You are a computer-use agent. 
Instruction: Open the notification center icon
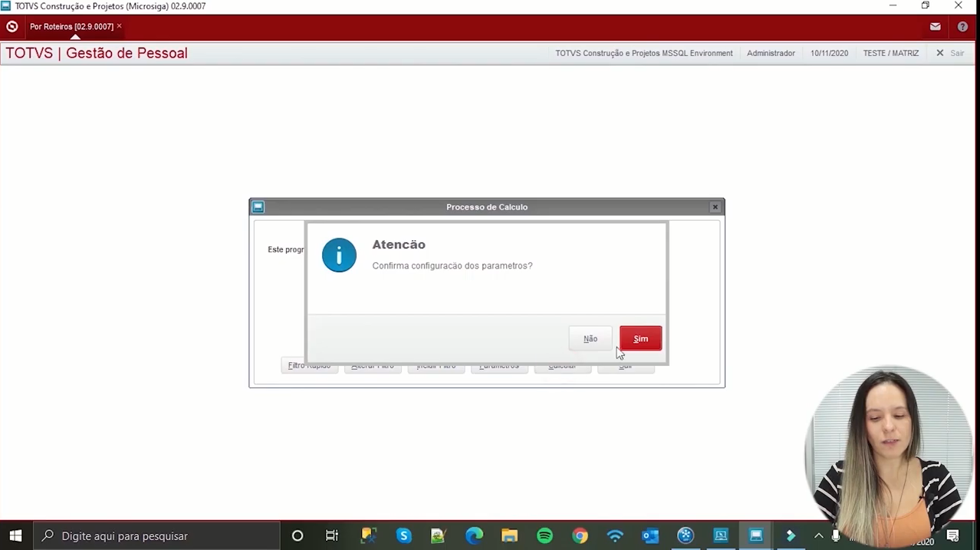click(952, 535)
